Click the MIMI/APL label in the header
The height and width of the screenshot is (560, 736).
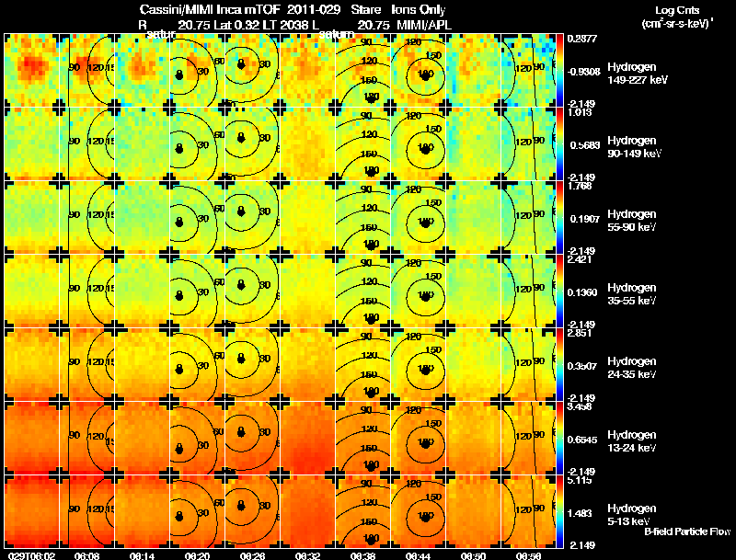pyautogui.click(x=424, y=26)
